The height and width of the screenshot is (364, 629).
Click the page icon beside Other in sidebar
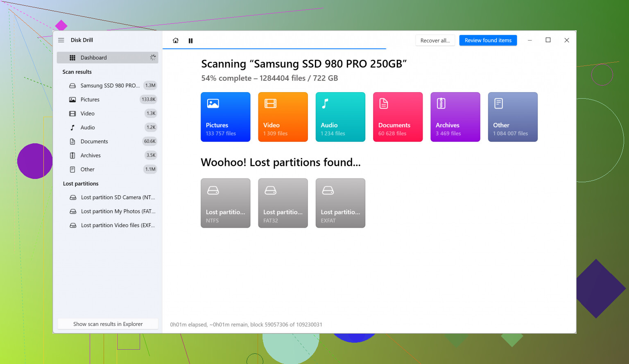pos(72,169)
